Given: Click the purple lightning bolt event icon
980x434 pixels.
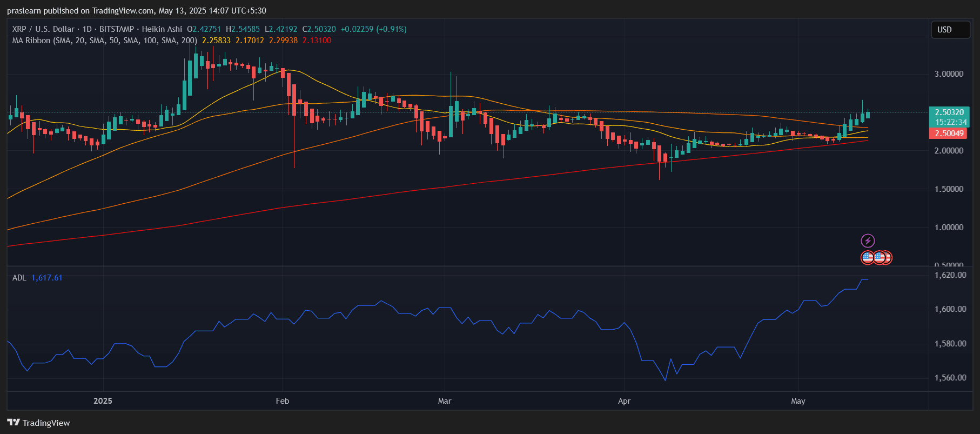Looking at the screenshot, I should click(868, 241).
